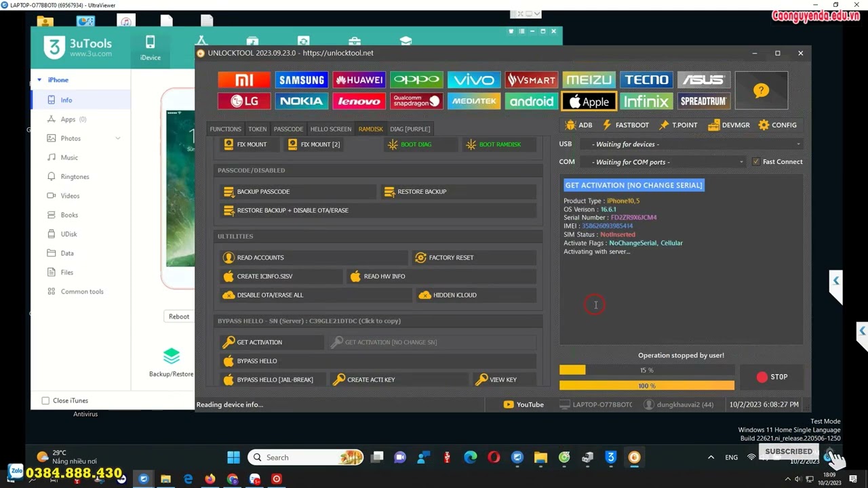Pick the Vsmart brand tile
This screenshot has height=488, width=868.
(532, 80)
